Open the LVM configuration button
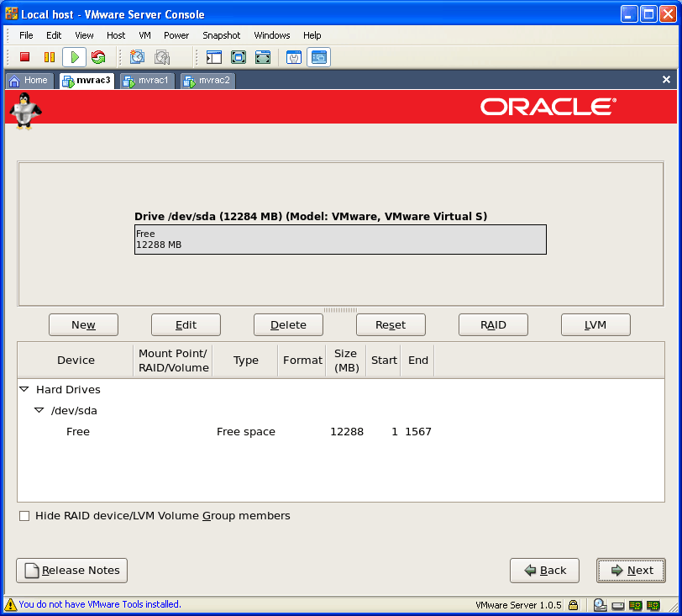 [595, 325]
